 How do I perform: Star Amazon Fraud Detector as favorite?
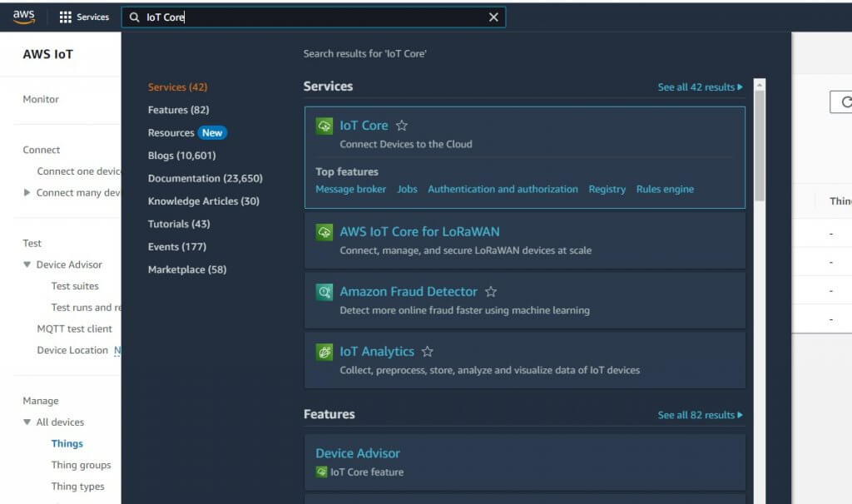tap(491, 292)
